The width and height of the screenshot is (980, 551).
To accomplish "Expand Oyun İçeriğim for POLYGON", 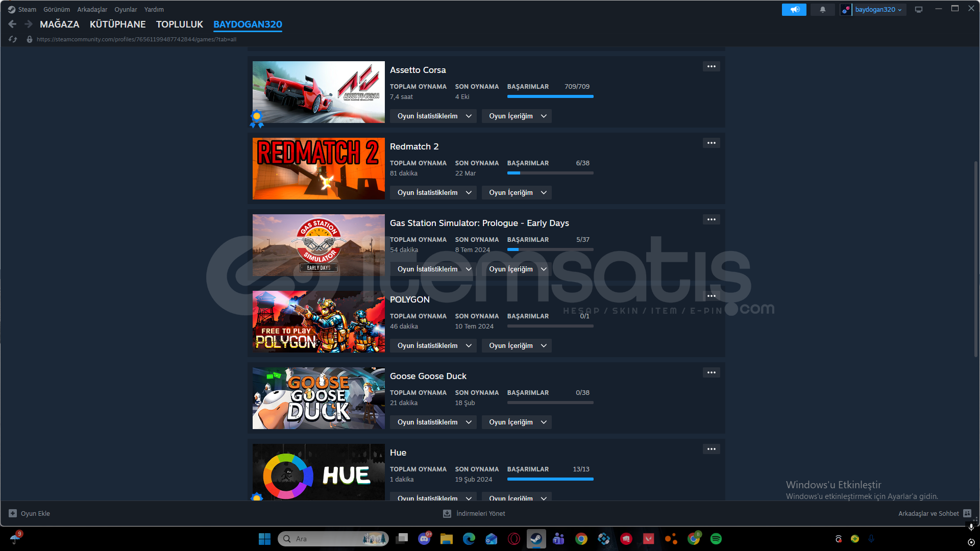I will point(517,346).
